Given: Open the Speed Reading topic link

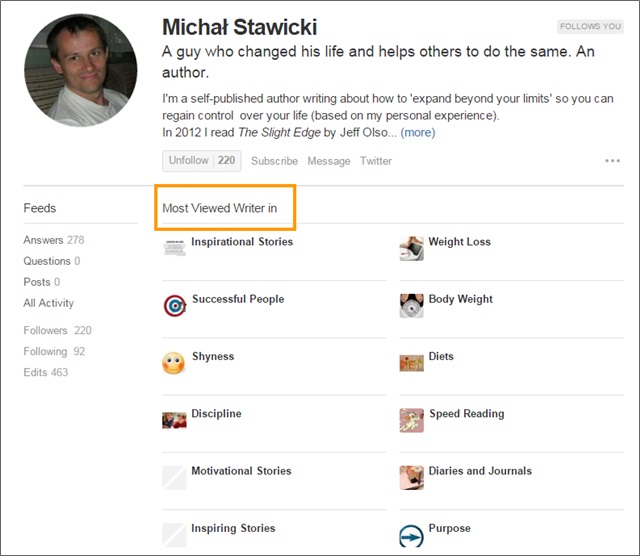Looking at the screenshot, I should [x=467, y=414].
